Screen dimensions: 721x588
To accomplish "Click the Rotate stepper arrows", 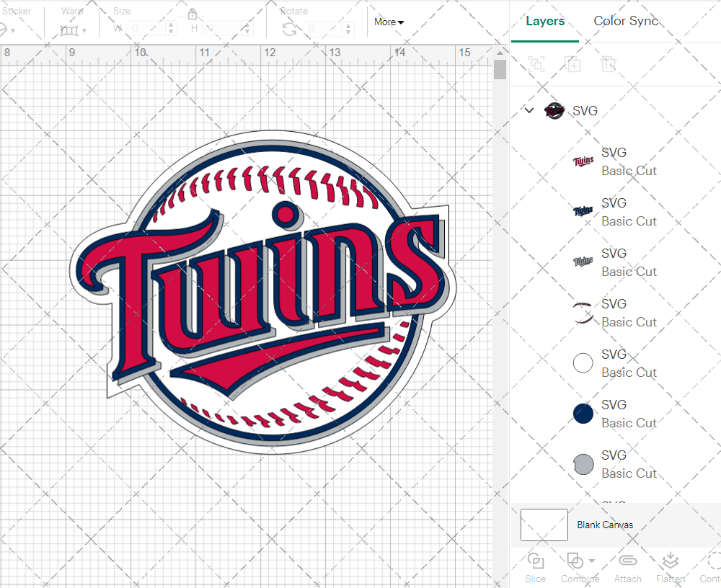I will coord(348,29).
